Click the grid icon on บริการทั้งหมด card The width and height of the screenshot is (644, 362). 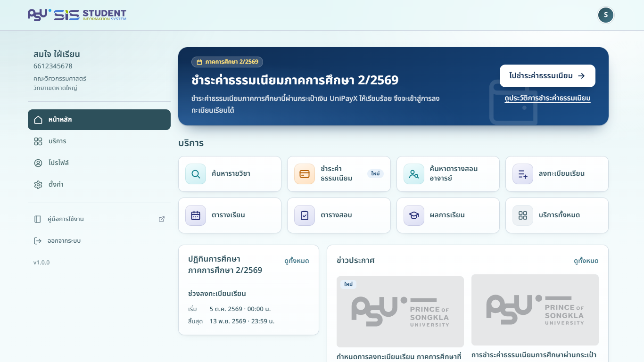tap(523, 215)
